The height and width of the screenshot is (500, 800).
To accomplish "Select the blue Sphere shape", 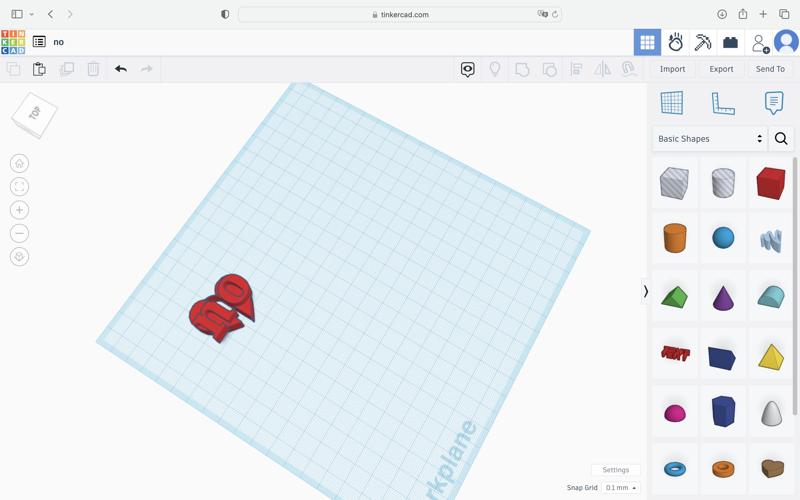I will 723,238.
